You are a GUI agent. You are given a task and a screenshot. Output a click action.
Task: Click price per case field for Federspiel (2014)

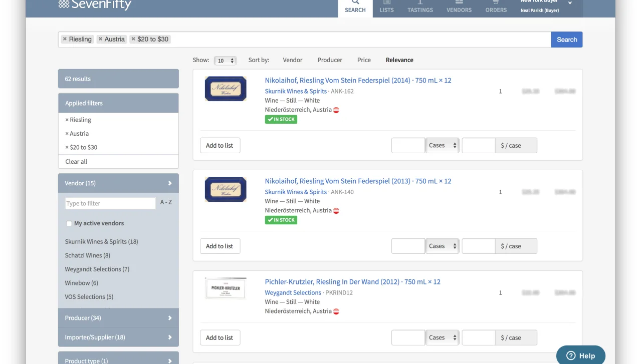479,146
